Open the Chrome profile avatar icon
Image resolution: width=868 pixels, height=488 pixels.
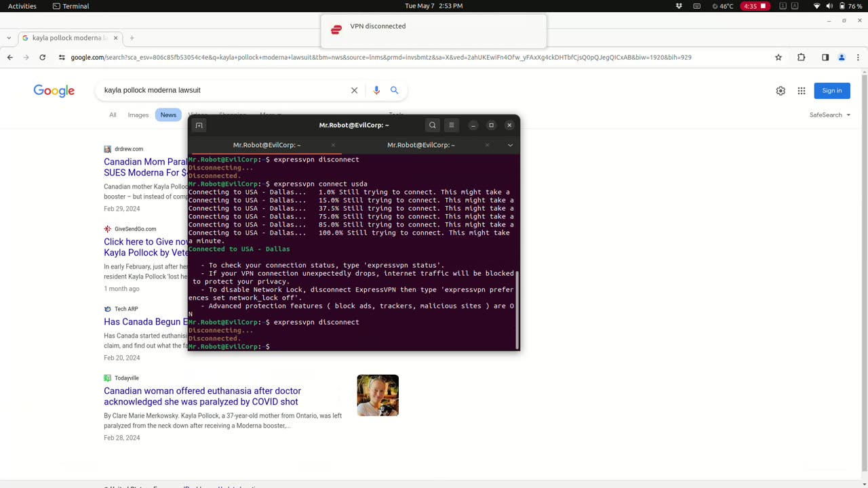842,58
